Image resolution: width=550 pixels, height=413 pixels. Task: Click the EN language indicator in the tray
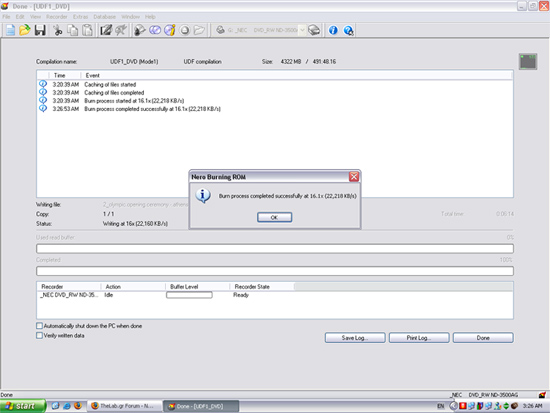[441, 406]
